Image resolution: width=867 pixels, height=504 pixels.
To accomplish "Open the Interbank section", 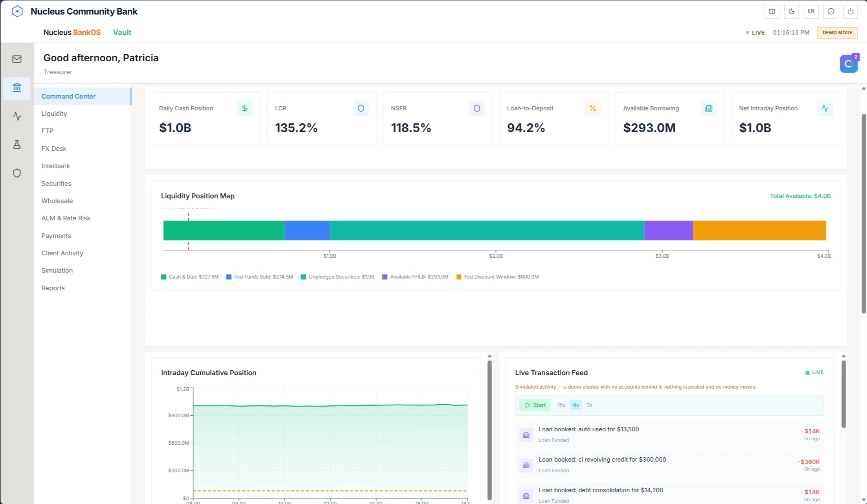I will coord(82,166).
